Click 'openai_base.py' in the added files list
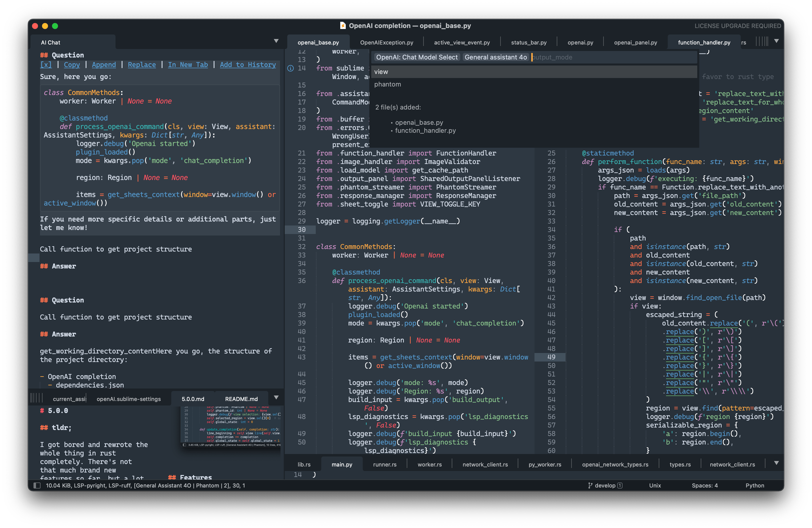 click(419, 122)
